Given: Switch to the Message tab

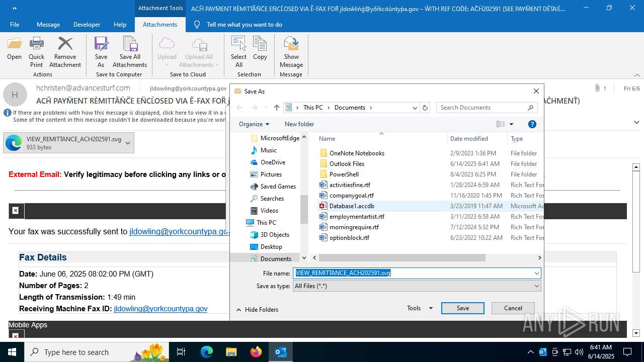Looking at the screenshot, I should click(48, 24).
